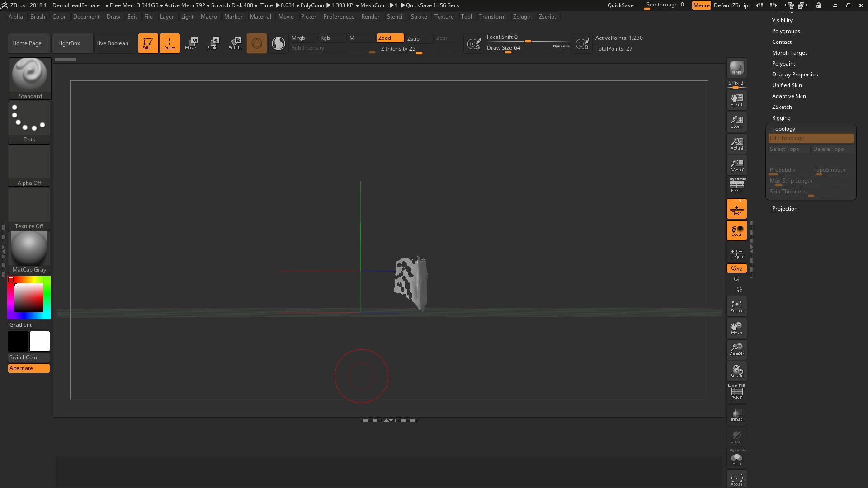Screen dimensions: 868x488
Task: Open the Dots stroke selector
Action: tap(29, 122)
